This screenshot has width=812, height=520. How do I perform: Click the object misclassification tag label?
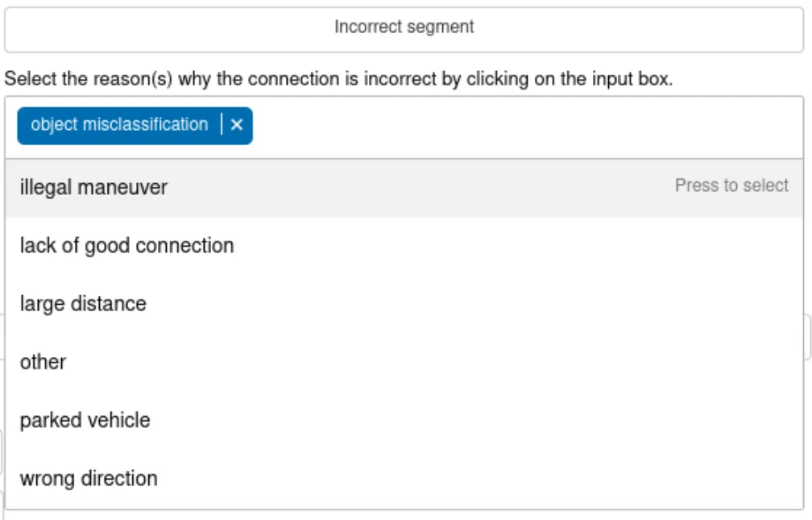[x=119, y=125]
